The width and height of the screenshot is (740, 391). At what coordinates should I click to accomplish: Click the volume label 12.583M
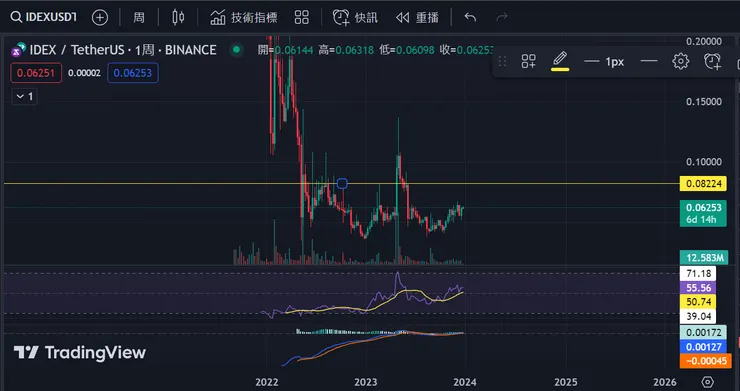704,258
